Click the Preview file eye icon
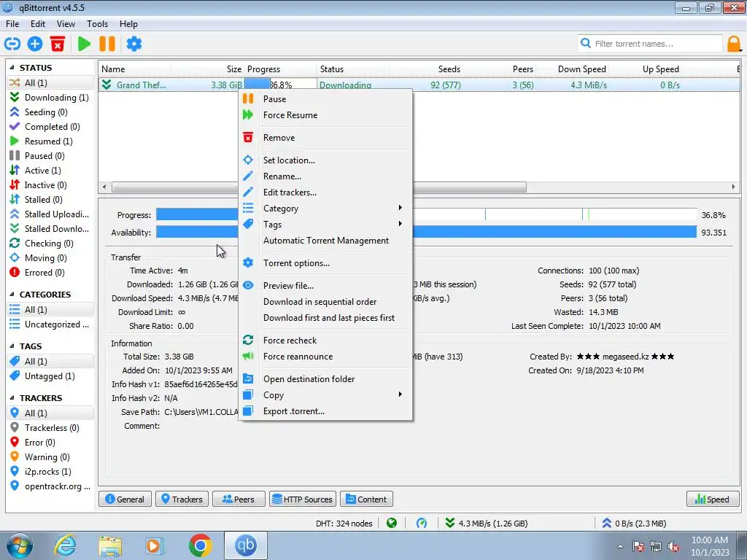Viewport: 747px width, 560px height. (x=248, y=285)
